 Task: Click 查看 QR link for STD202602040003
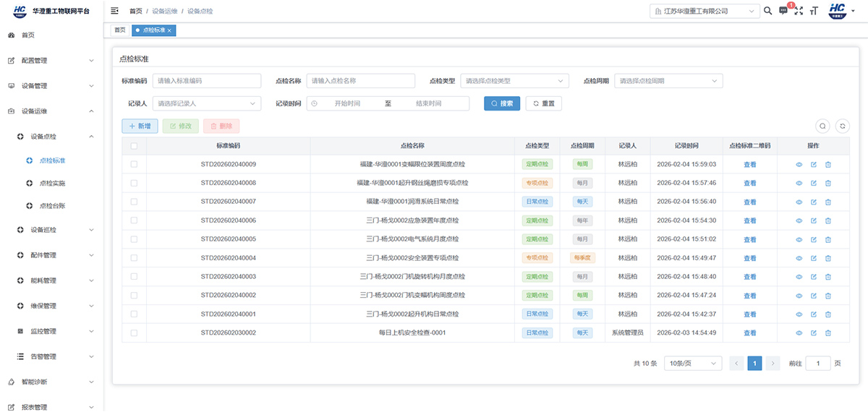point(750,277)
